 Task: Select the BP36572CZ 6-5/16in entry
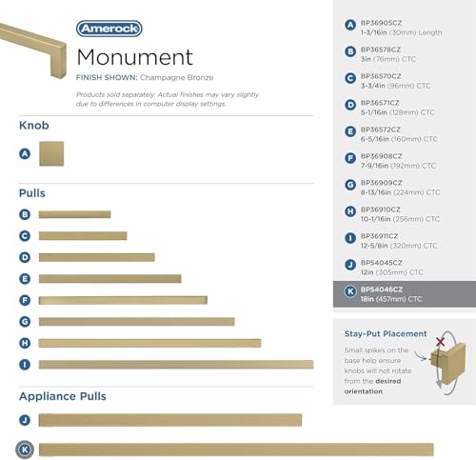(399, 134)
